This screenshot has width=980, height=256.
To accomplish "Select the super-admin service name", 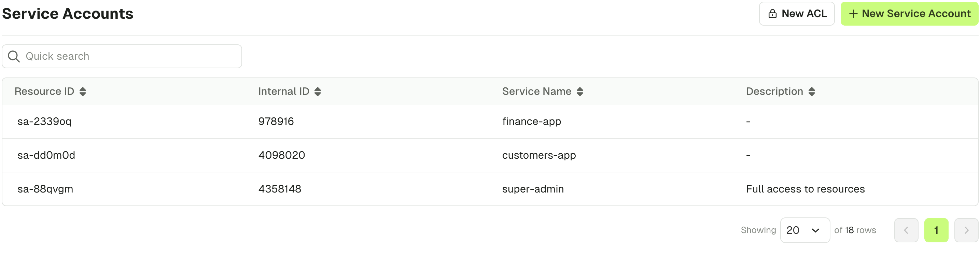I will [533, 189].
